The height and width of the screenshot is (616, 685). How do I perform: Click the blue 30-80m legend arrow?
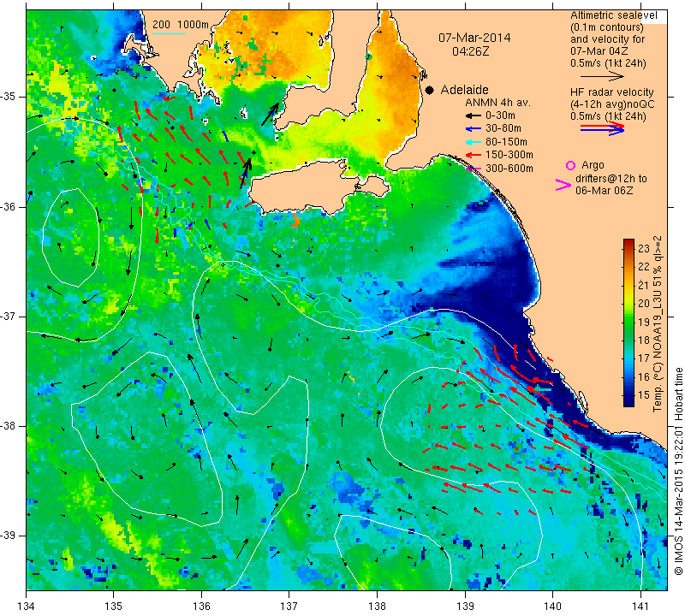pyautogui.click(x=473, y=129)
